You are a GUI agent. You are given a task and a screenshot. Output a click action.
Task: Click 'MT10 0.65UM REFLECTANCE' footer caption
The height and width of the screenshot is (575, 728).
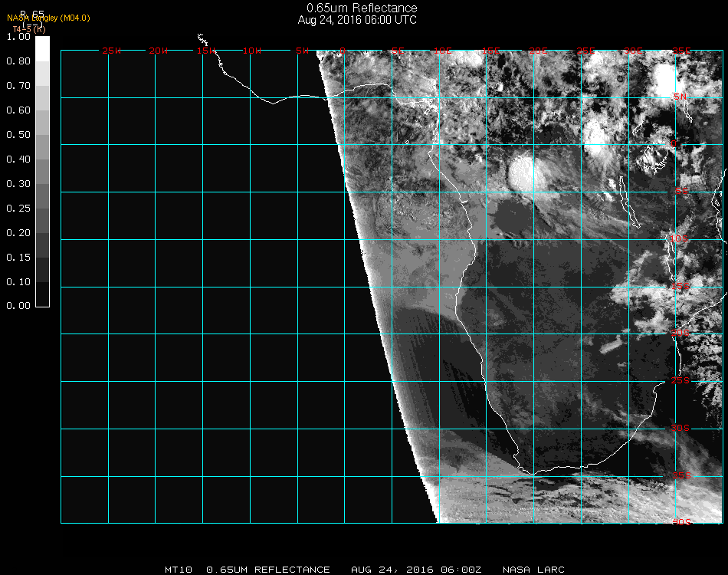[248, 570]
